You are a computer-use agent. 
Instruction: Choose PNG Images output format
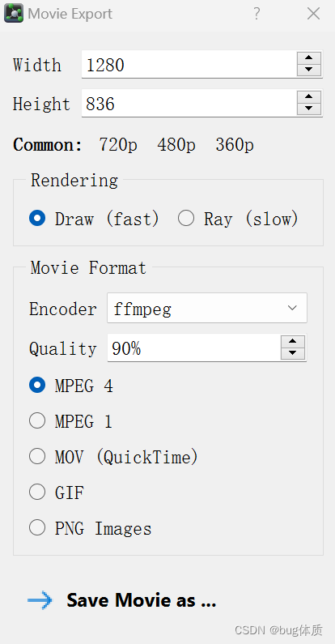[x=90, y=528]
